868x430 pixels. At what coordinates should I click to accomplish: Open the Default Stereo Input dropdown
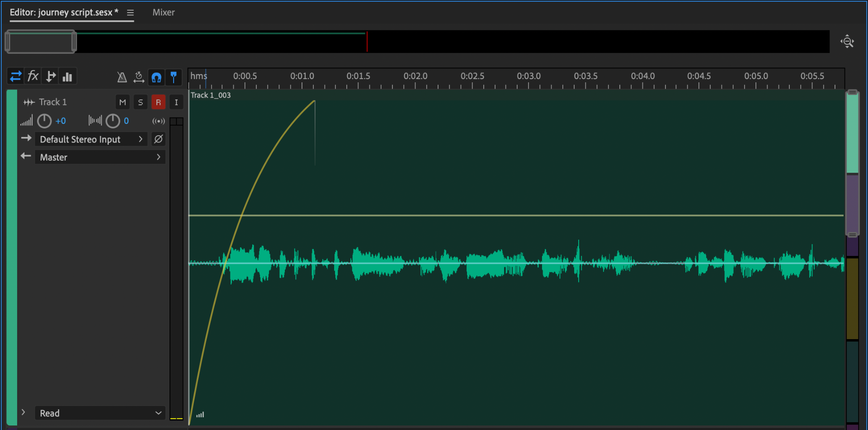coord(91,139)
